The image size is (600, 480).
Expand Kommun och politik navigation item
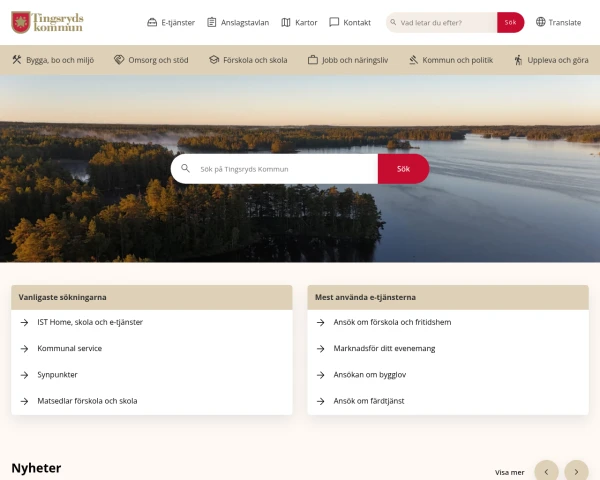point(451,60)
